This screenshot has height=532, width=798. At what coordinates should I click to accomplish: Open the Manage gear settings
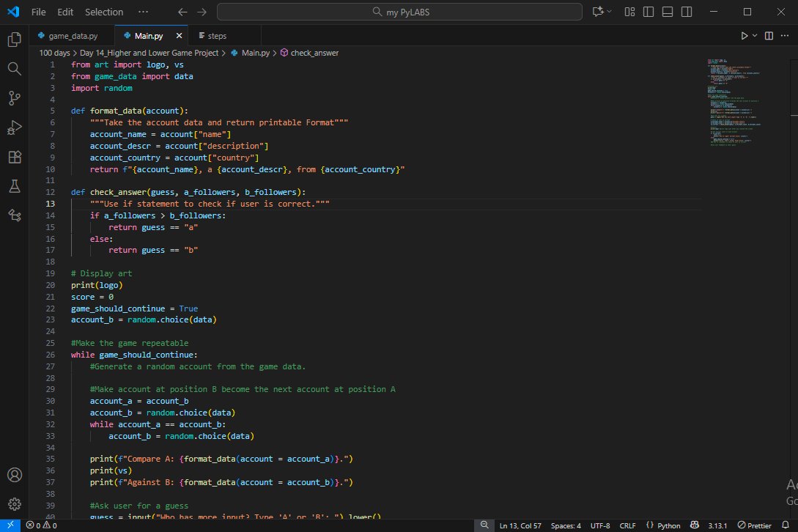14,504
